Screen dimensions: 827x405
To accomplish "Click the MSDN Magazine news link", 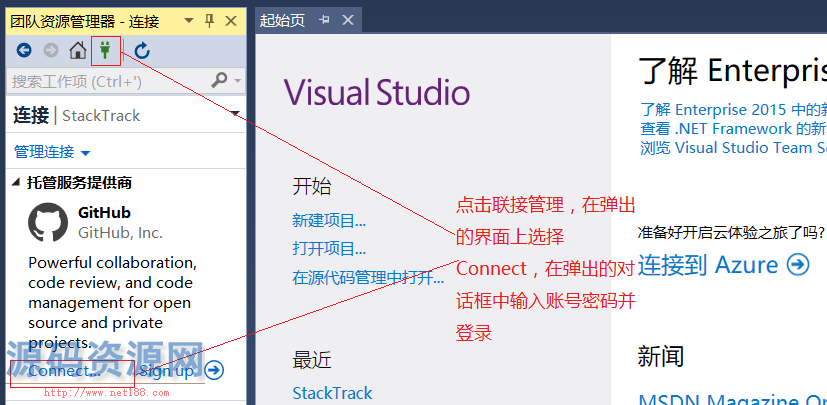I will point(732,399).
